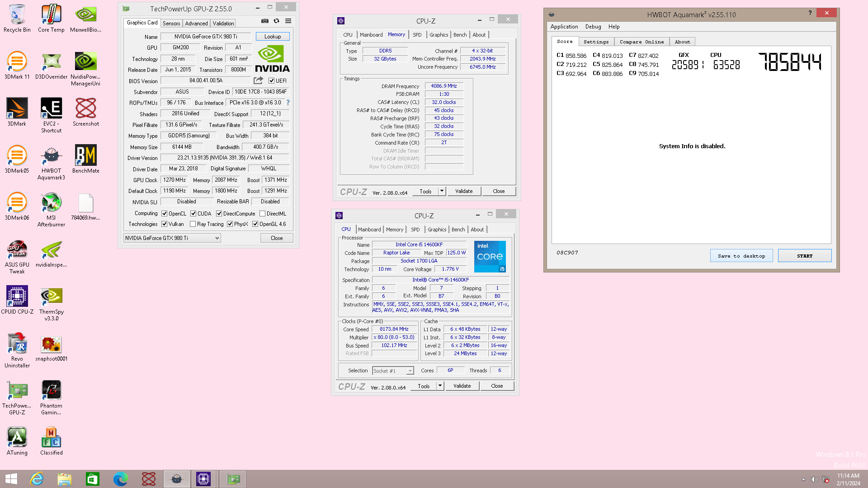This screenshot has height=488, width=868.
Task: Open Microsoft Edge from the taskbar
Action: point(121,479)
